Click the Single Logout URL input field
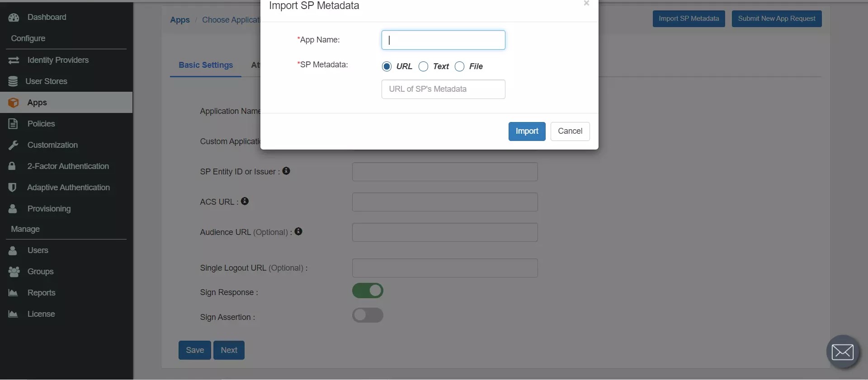Screen dimensions: 868x380 pyautogui.click(x=445, y=268)
